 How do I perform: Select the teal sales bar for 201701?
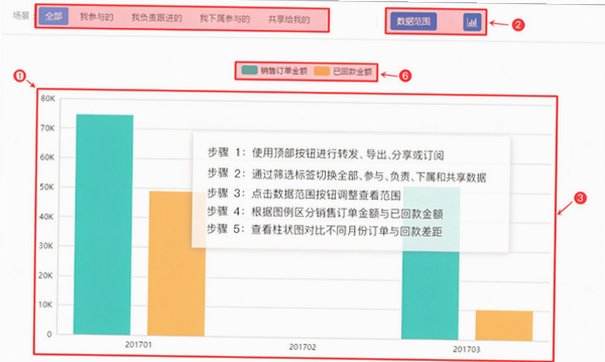tap(103, 224)
